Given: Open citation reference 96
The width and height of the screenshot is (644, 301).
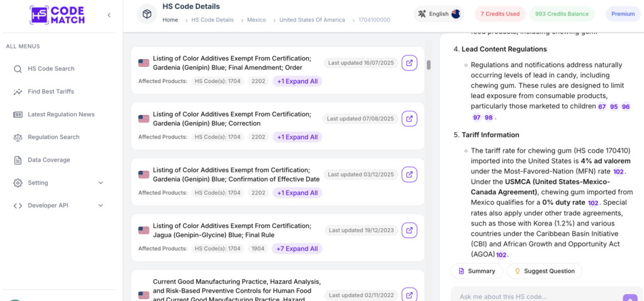Looking at the screenshot, I should pyautogui.click(x=626, y=107).
